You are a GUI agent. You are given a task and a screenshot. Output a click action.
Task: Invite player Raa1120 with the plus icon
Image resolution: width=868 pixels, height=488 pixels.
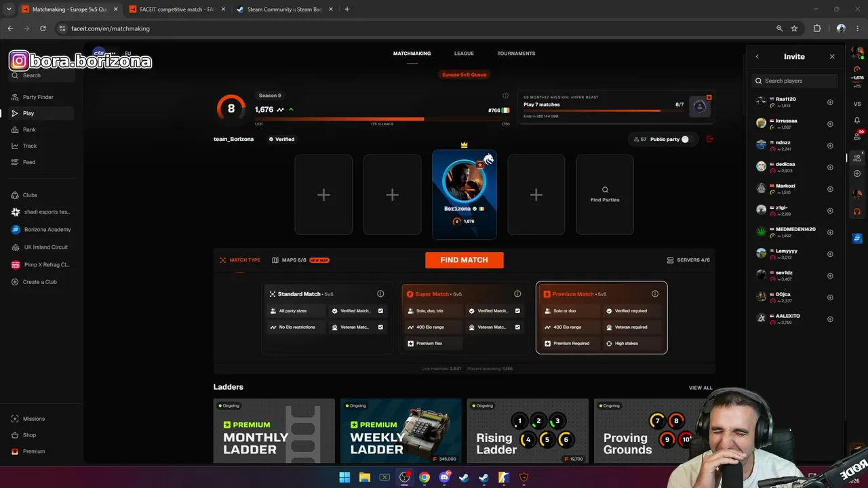point(830,102)
